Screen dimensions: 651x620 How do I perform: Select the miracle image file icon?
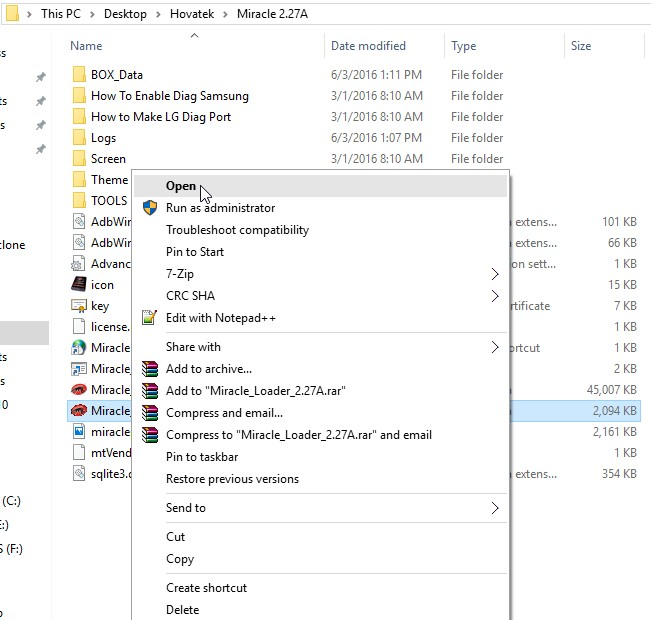[x=79, y=431]
